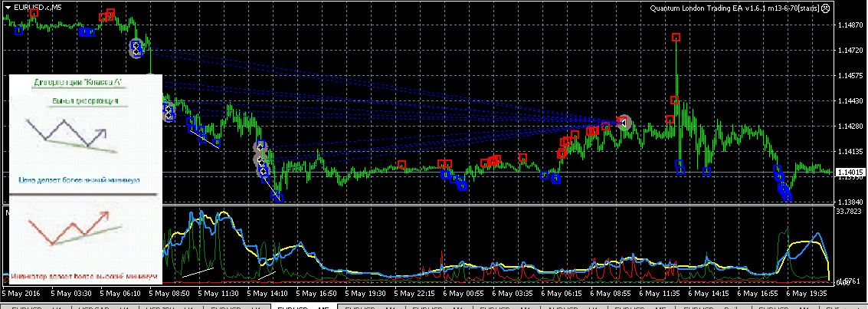Click the 1.14015 current price label
Screen dimensions: 868x309
click(850, 173)
